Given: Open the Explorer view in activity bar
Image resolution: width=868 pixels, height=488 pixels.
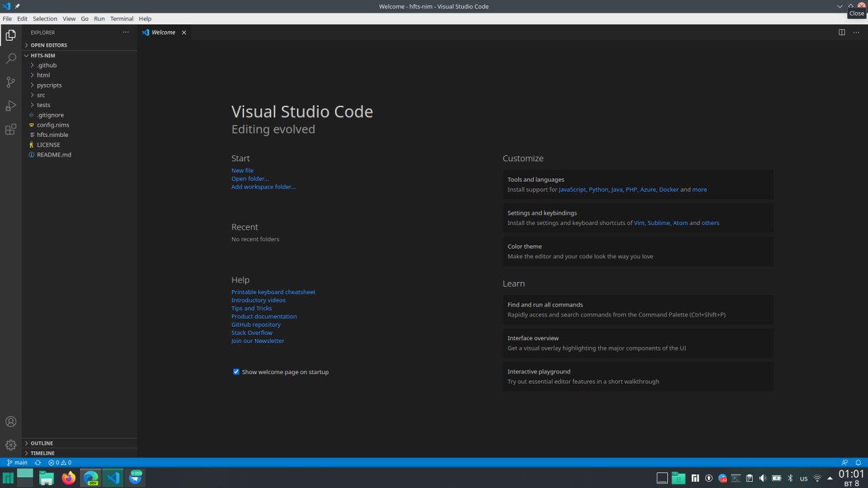Looking at the screenshot, I should (x=11, y=35).
